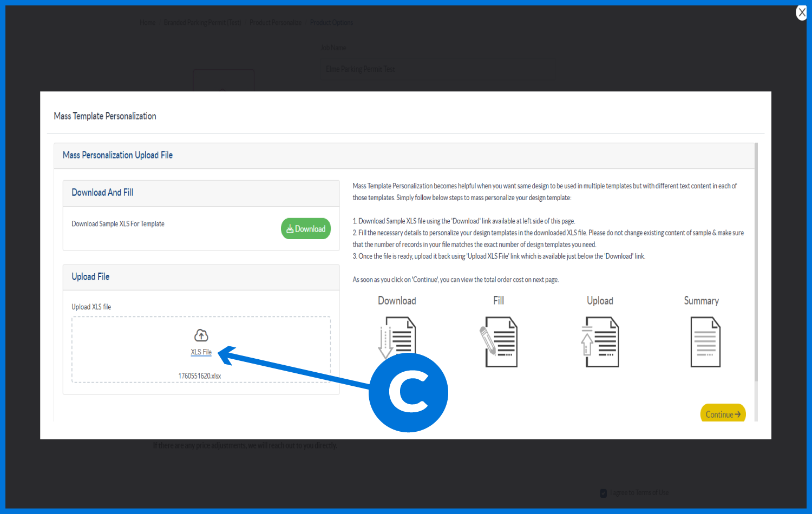Click the Upload step document icon
The height and width of the screenshot is (514, 812).
600,342
